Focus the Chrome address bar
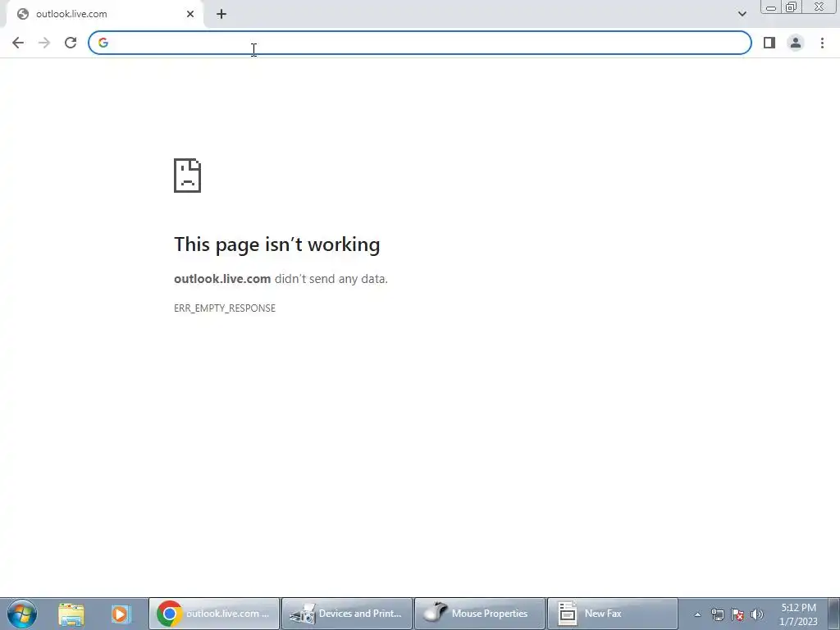840x630 pixels. (419, 43)
